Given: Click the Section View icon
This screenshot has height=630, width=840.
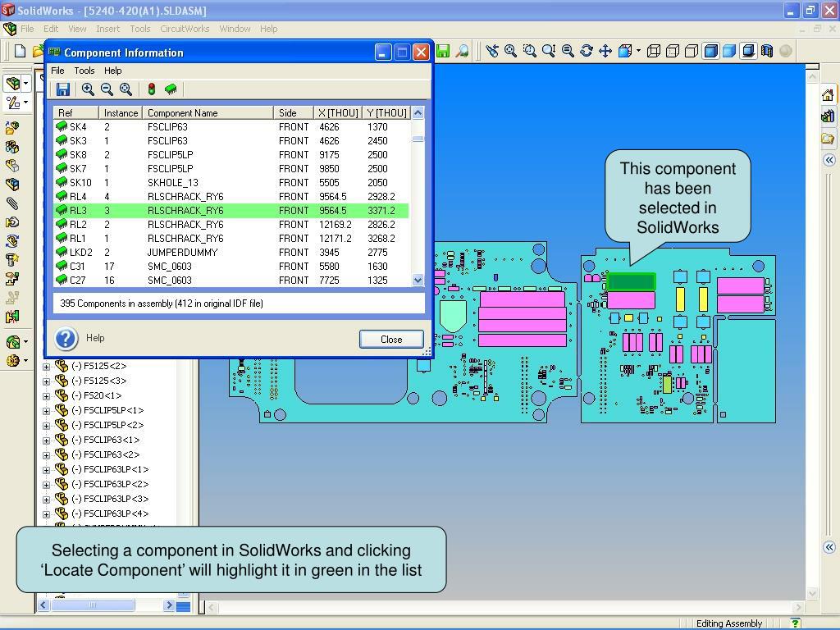Looking at the screenshot, I should point(767,51).
